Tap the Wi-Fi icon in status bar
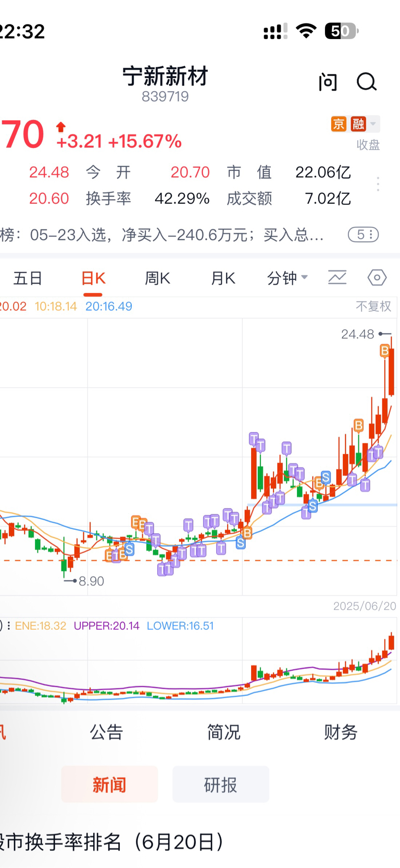 (306, 31)
